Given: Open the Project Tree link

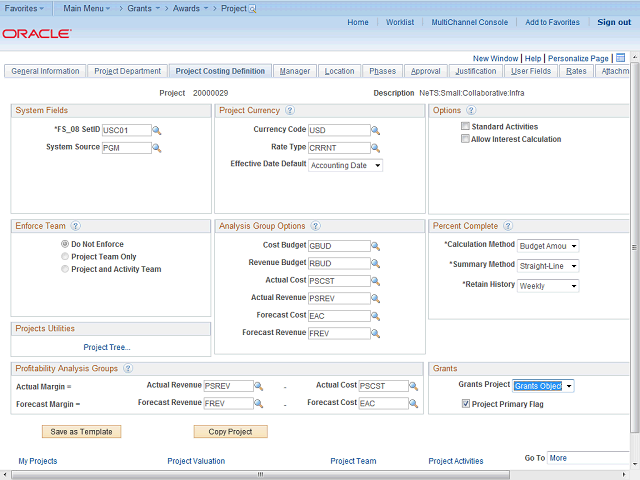Looking at the screenshot, I should pos(107,347).
